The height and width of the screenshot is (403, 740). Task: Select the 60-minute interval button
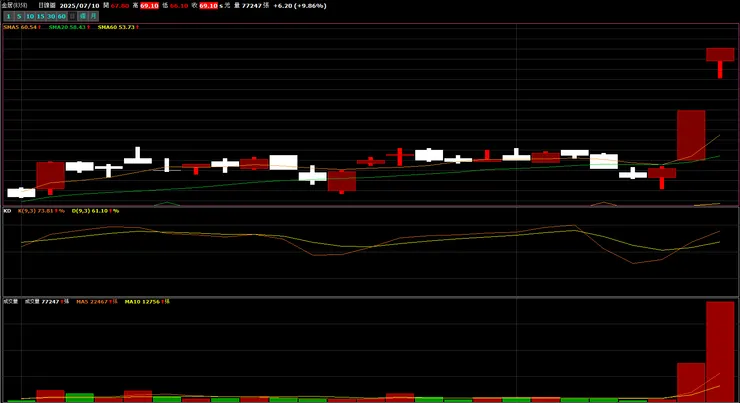[x=62, y=17]
